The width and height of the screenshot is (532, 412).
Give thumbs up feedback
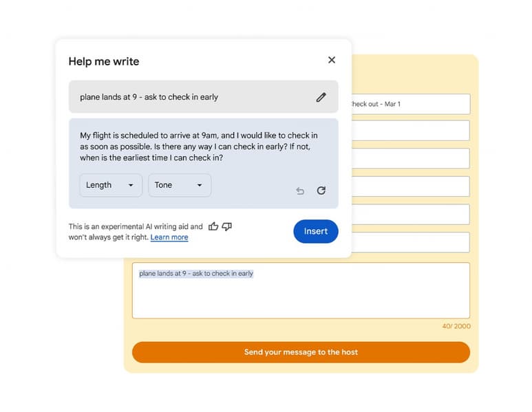[x=213, y=226]
